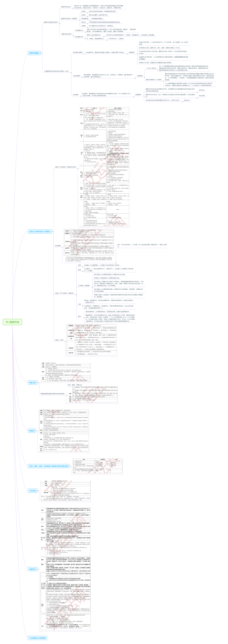228x644 pixels.
Task: Collapse the 国家机构概述 branch toggle
Action: [x=41, y=53]
